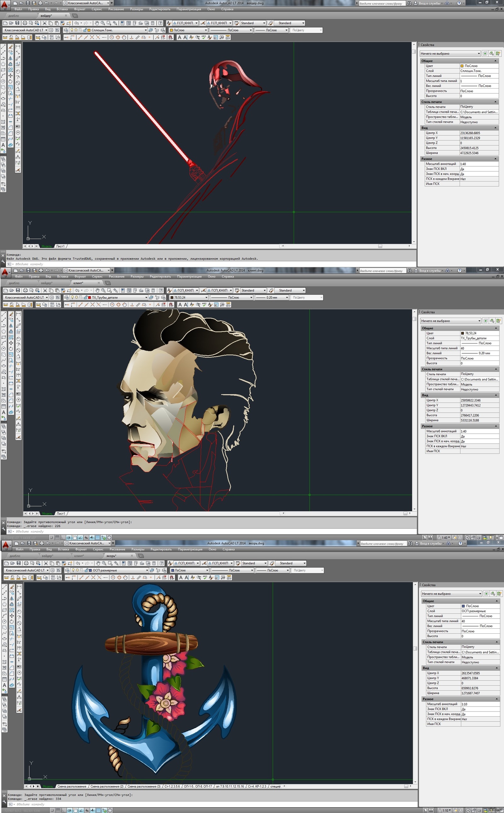Toggle lightbulb of Сплошн.Тонк. layer in вейдер.dwg
This screenshot has height=813, width=504.
pos(72,30)
